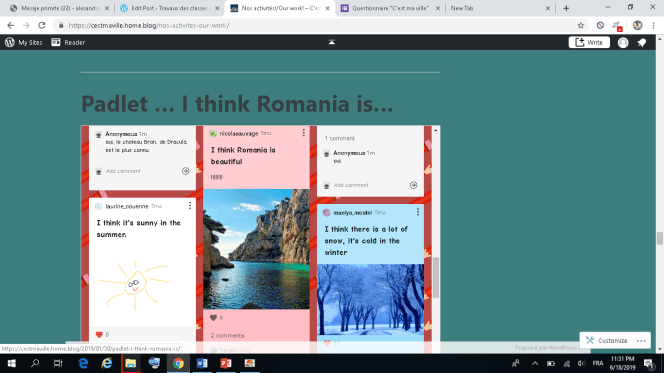
Task: Open WordPress notifications bell
Action: click(x=642, y=42)
